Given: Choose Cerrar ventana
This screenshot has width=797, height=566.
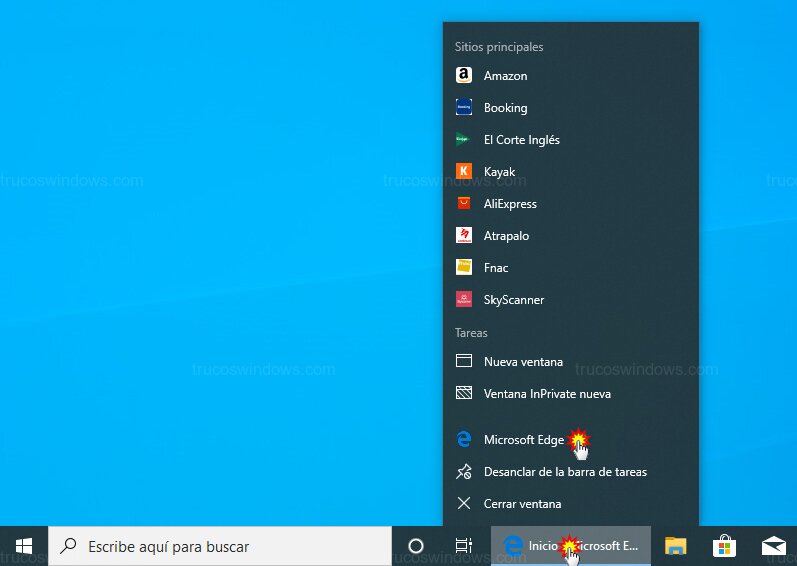Looking at the screenshot, I should tap(571, 504).
